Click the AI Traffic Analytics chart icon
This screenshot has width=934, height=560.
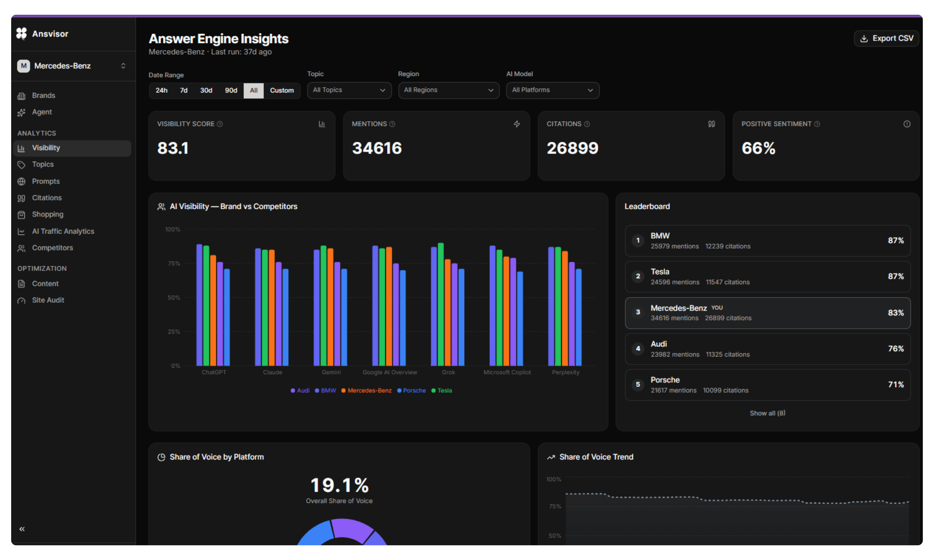[22, 231]
